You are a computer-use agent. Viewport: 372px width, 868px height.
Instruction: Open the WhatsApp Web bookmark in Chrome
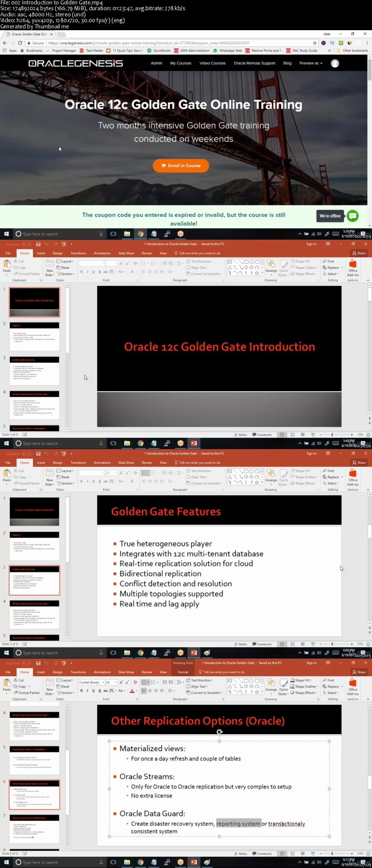coord(227,51)
